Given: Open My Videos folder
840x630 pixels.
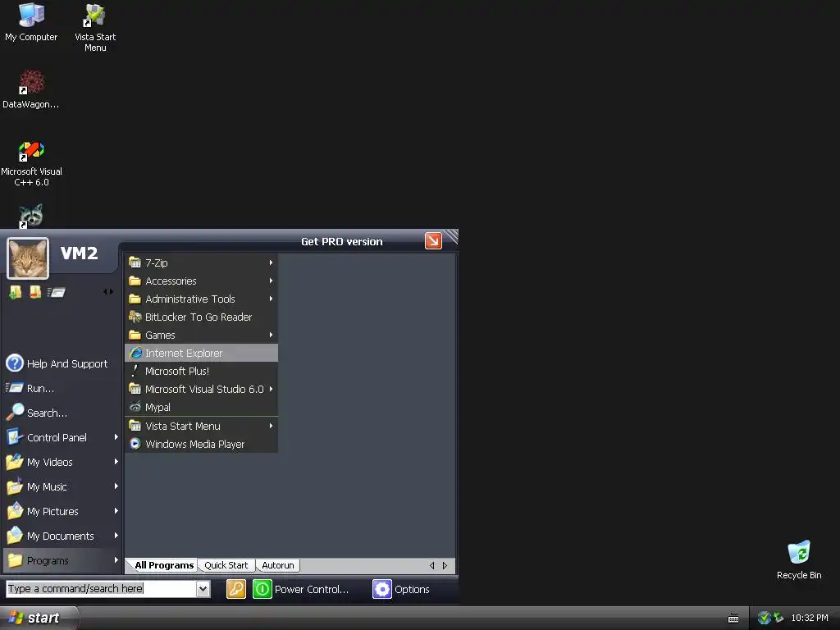Looking at the screenshot, I should [62, 463].
